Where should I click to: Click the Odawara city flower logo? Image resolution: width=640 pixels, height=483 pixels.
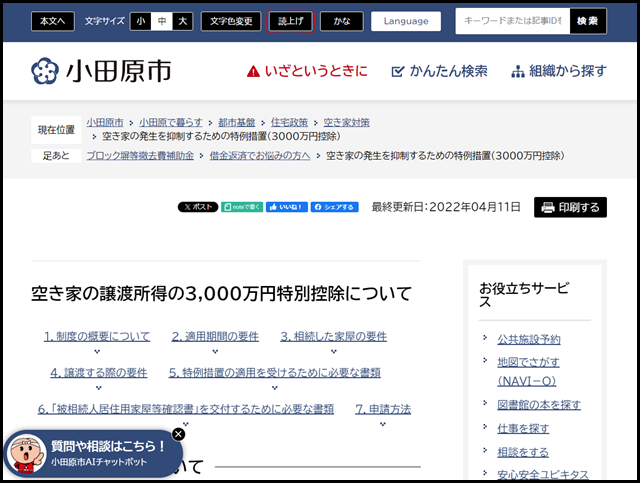pyautogui.click(x=45, y=71)
